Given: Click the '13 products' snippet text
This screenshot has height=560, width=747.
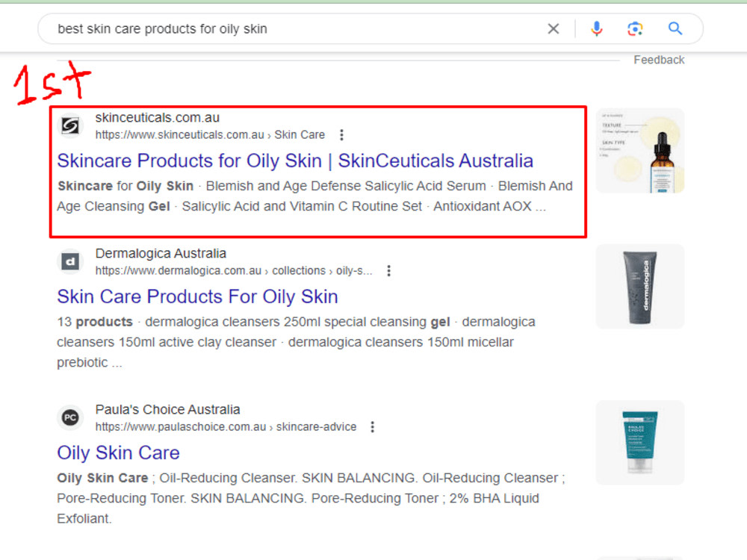Looking at the screenshot, I should 95,322.
